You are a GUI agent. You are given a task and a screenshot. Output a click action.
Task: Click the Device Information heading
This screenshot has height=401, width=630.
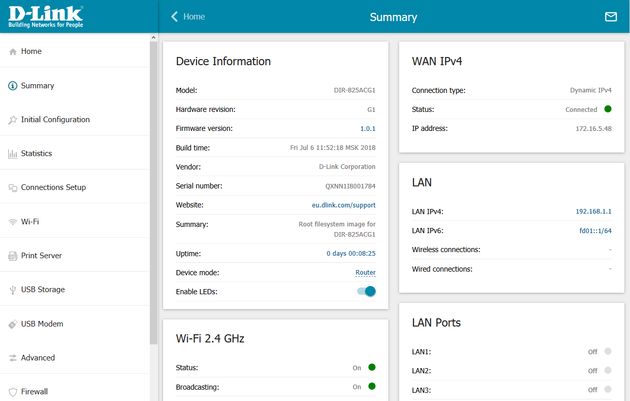pyautogui.click(x=223, y=61)
